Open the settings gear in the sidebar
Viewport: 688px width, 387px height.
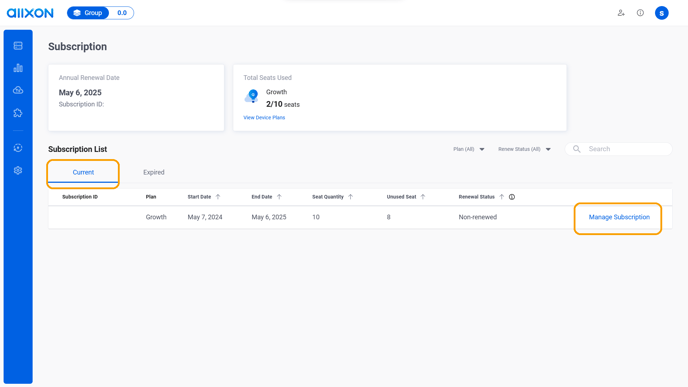(x=18, y=170)
